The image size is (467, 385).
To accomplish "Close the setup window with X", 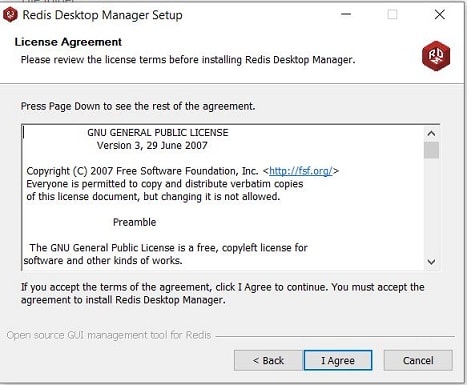I will tap(440, 14).
